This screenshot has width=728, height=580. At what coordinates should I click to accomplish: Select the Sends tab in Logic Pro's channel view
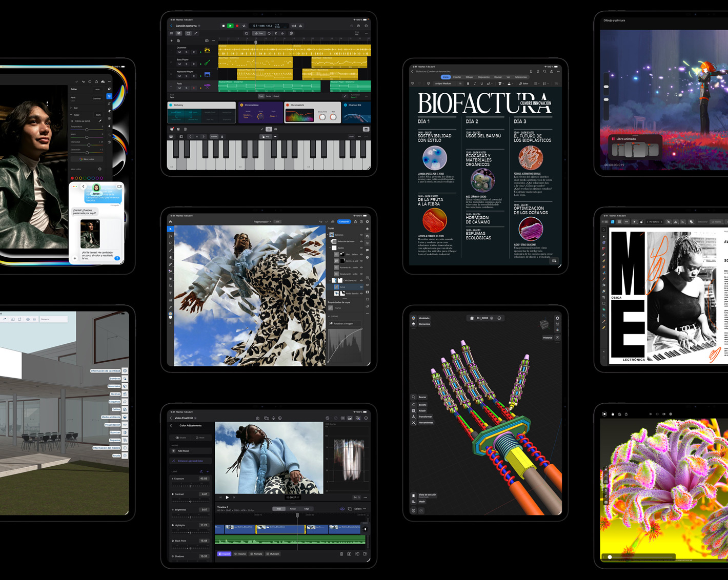269,96
